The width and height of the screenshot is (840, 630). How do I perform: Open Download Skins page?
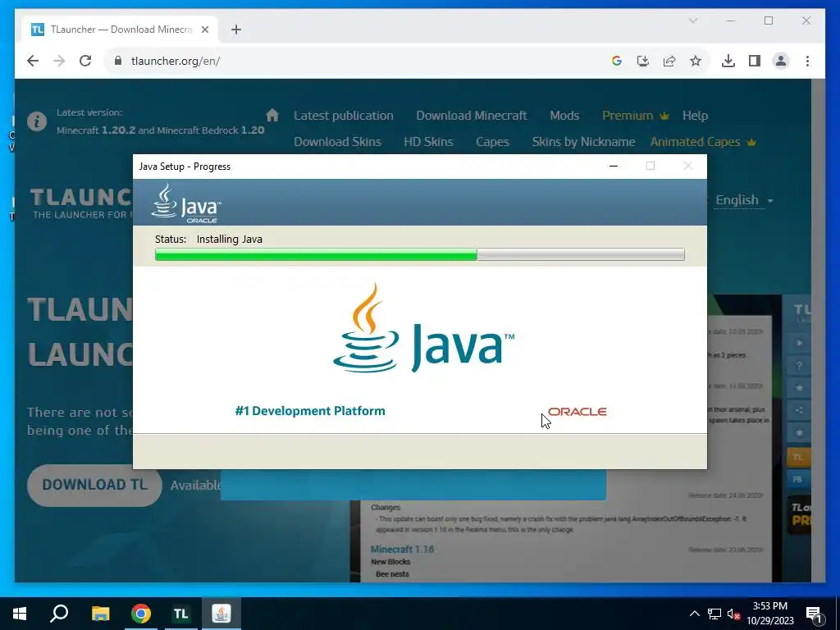click(x=337, y=142)
